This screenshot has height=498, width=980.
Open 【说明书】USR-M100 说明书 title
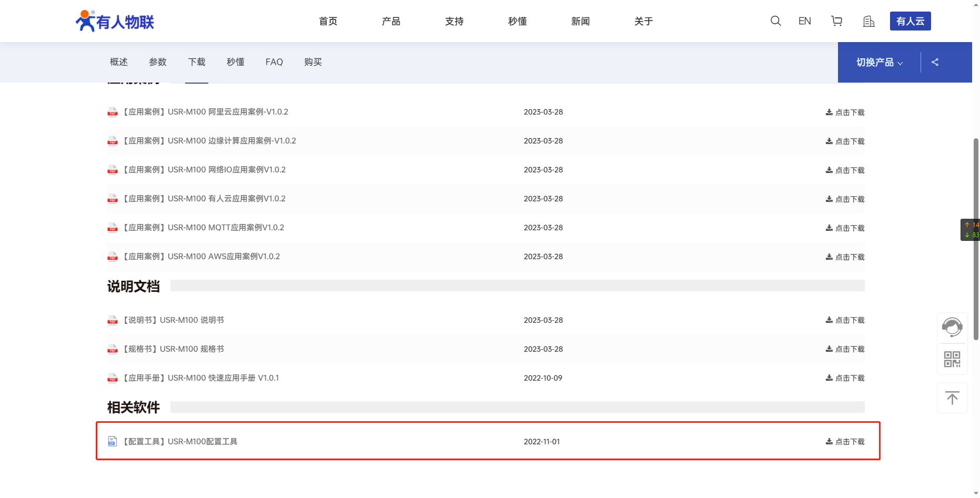[174, 320]
